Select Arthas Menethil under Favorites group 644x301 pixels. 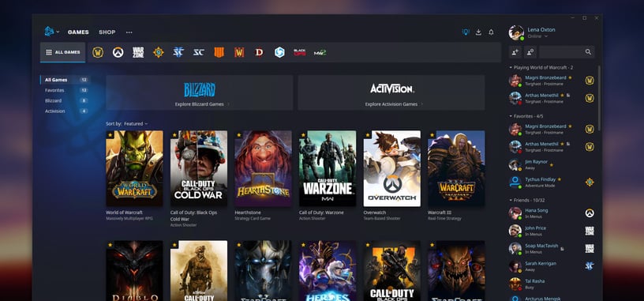click(551, 146)
